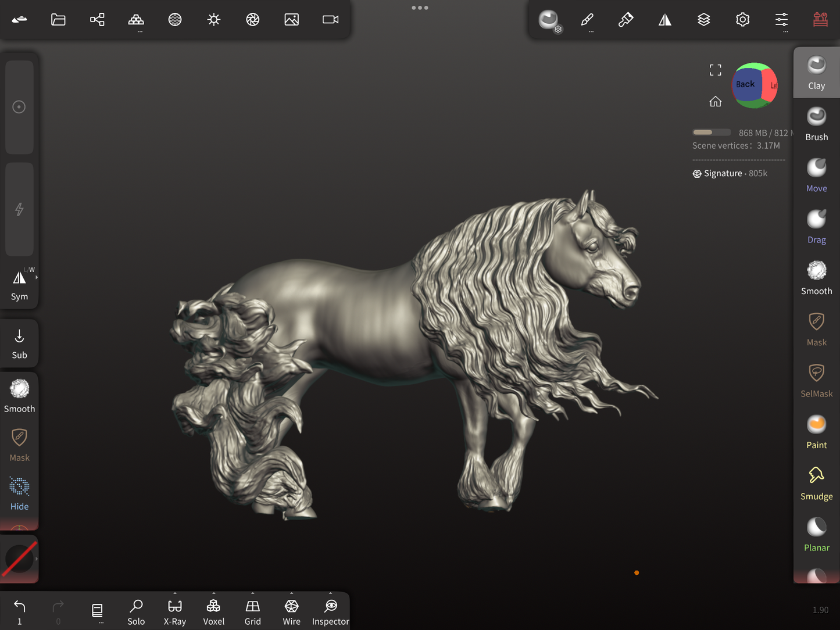Image resolution: width=840 pixels, height=630 pixels.
Task: Toggle Sym symmetry on the left
Action: [x=19, y=284]
